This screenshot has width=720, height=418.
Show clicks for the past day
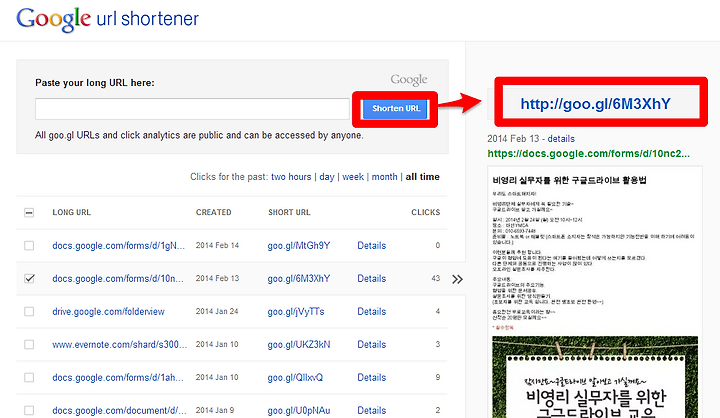pyautogui.click(x=327, y=177)
